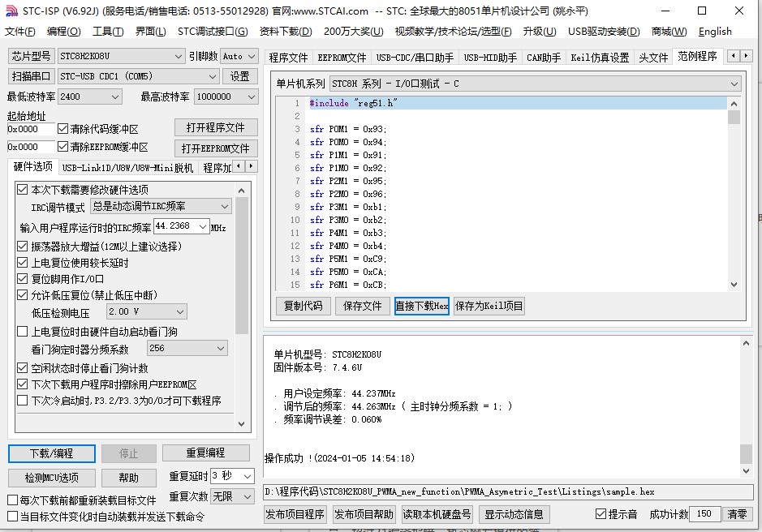The image size is (762, 532).
Task: Switch to EEPROM文件 tab
Action: (342, 58)
